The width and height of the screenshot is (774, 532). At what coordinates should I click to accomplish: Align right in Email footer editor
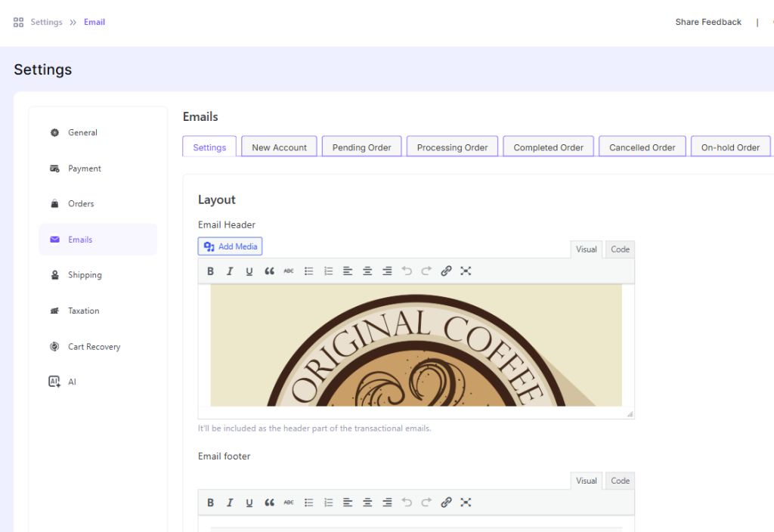pos(387,503)
